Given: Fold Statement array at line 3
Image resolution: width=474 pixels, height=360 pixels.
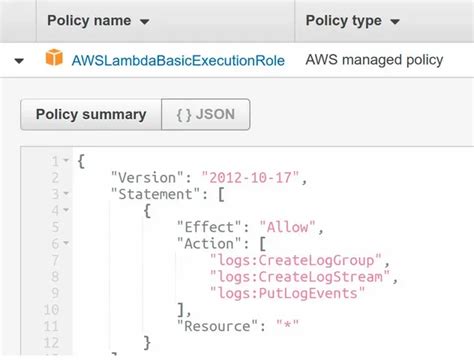Looking at the screenshot, I should click(66, 193).
